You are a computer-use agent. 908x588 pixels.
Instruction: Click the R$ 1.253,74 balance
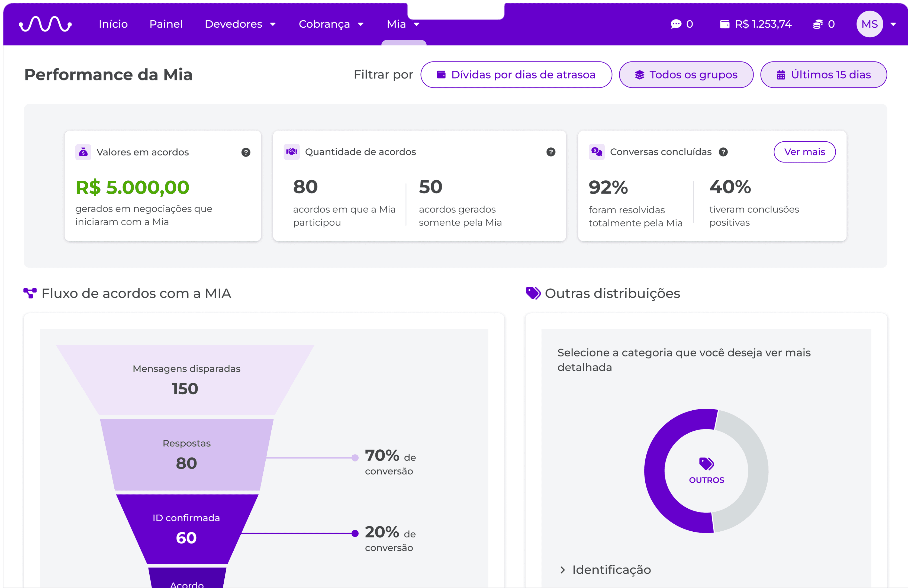[763, 24]
